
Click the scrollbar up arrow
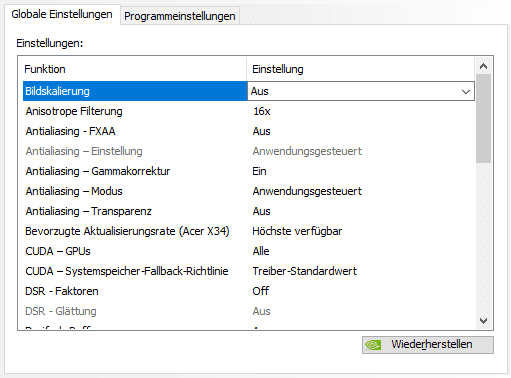(484, 66)
